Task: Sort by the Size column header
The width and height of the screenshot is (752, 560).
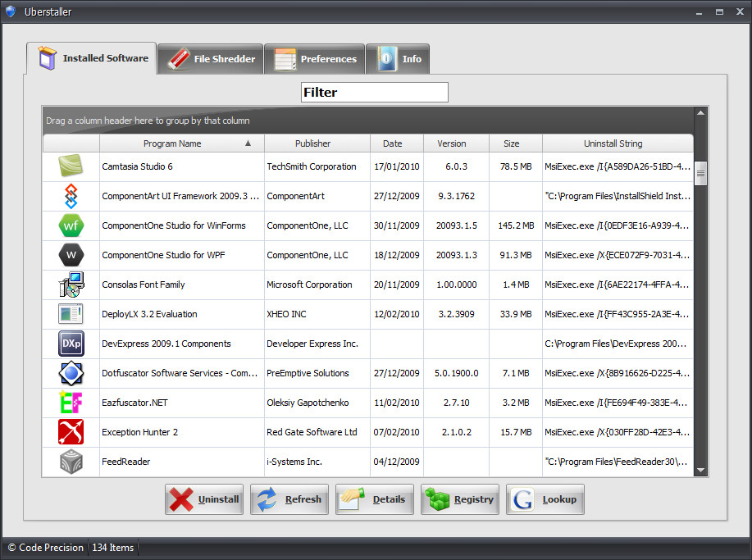Action: 516,143
